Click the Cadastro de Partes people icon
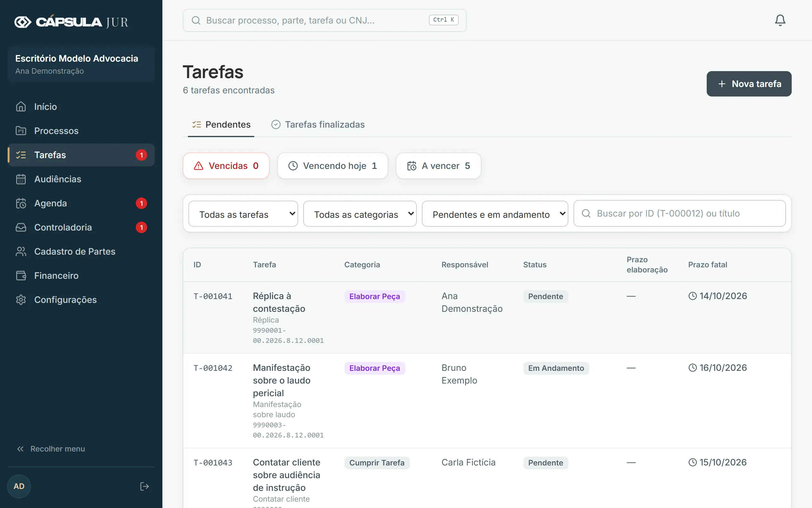The height and width of the screenshot is (508, 812). (21, 252)
